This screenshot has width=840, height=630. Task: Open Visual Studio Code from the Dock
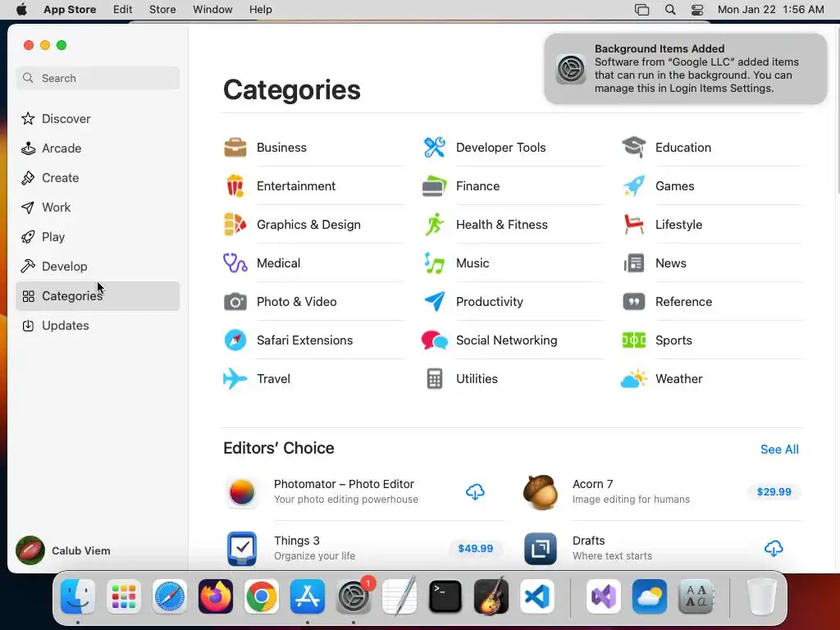tap(537, 596)
